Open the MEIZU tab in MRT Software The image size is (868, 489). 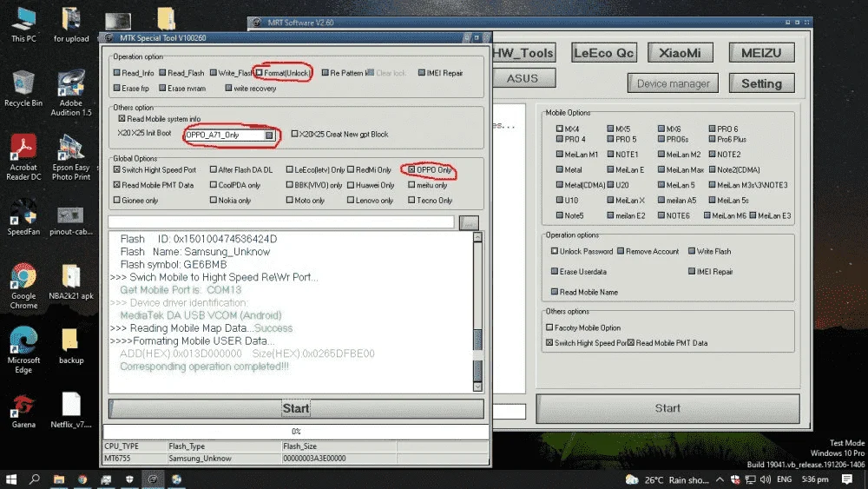(761, 53)
